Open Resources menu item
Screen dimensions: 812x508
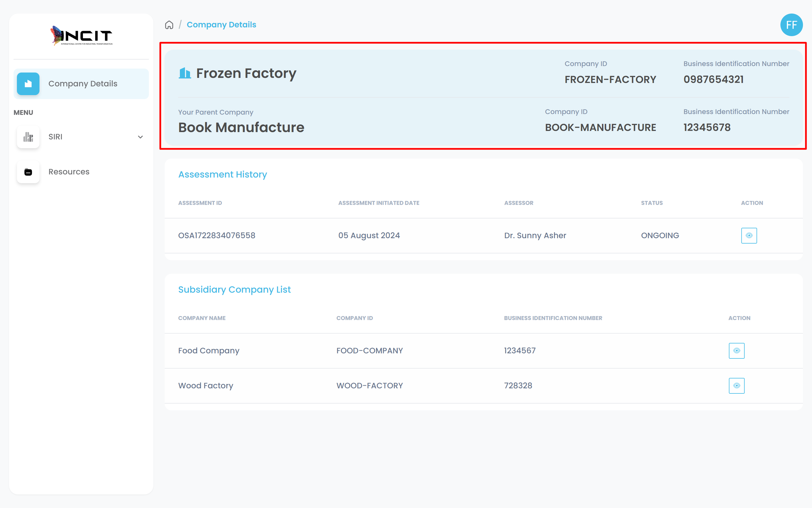[x=81, y=172]
